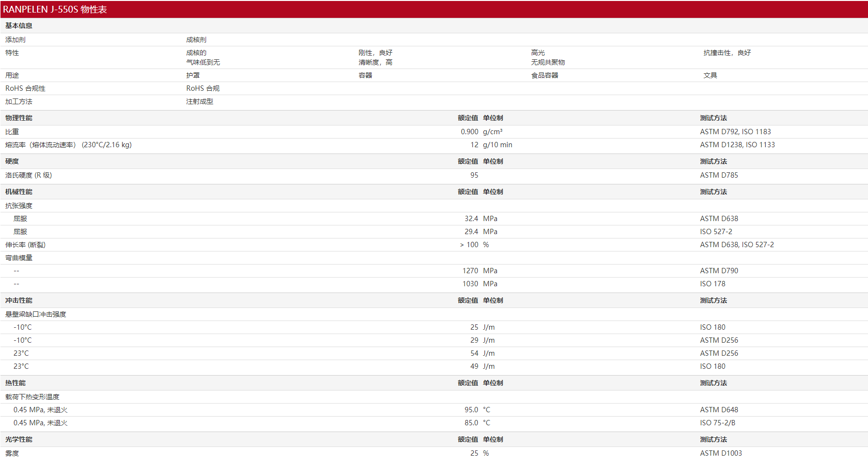Viewport: 868px width, 461px height.
Task: Click the '护罩' usage value
Action: pos(193,75)
